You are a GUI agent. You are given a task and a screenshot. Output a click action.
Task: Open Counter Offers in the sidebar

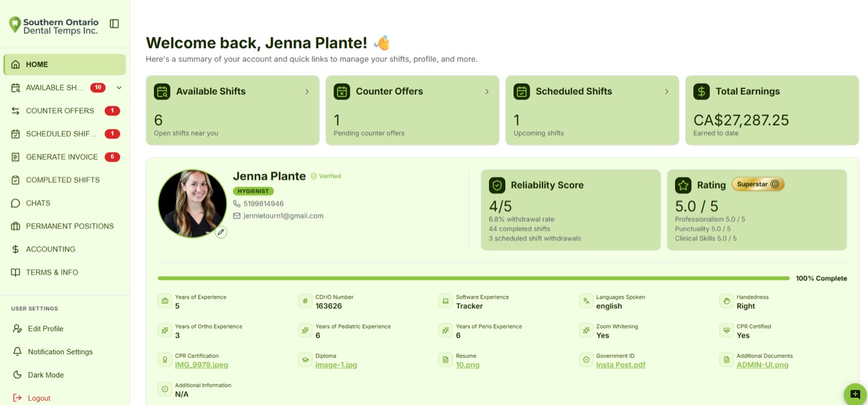coord(65,111)
